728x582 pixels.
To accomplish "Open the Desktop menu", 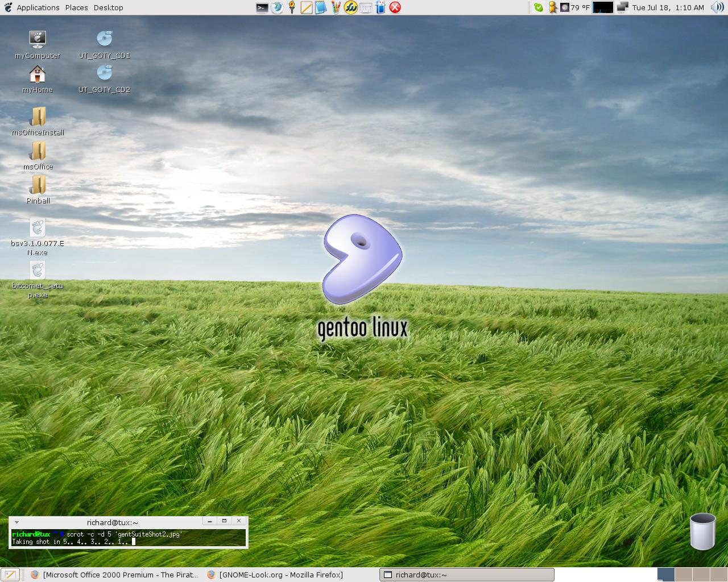I will pyautogui.click(x=108, y=7).
